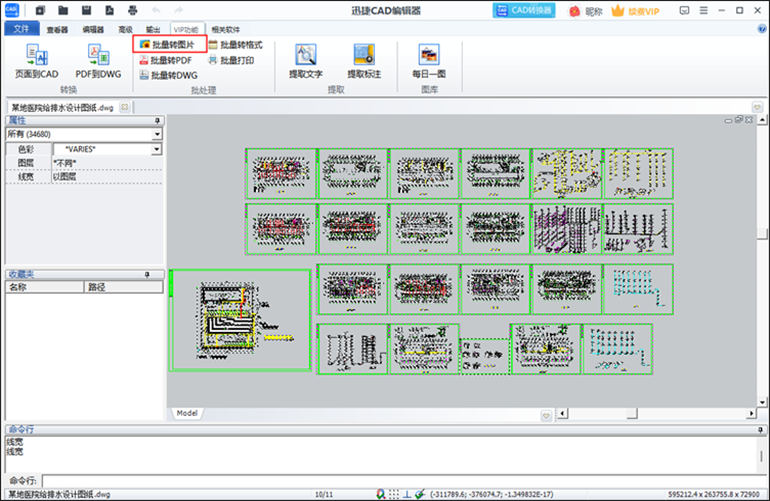Click the export PDF icon in quick toolbar
770x501 pixels.
point(109,10)
